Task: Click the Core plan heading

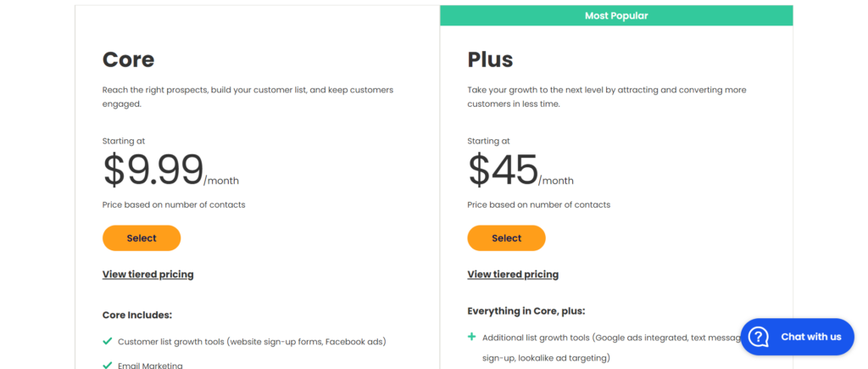Action: [129, 59]
